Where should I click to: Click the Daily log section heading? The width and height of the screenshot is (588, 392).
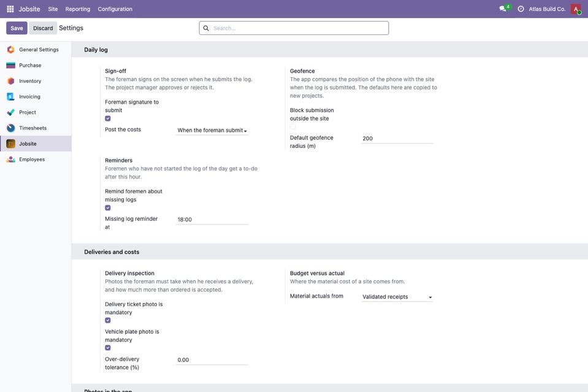(96, 50)
